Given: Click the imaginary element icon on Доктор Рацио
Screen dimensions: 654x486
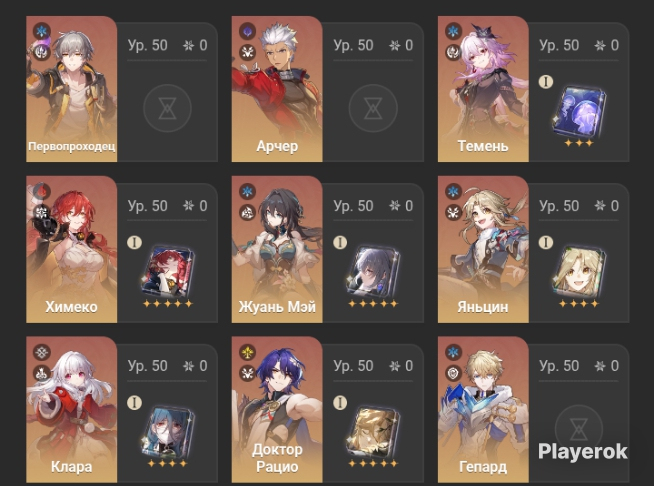Looking at the screenshot, I should (x=247, y=352).
